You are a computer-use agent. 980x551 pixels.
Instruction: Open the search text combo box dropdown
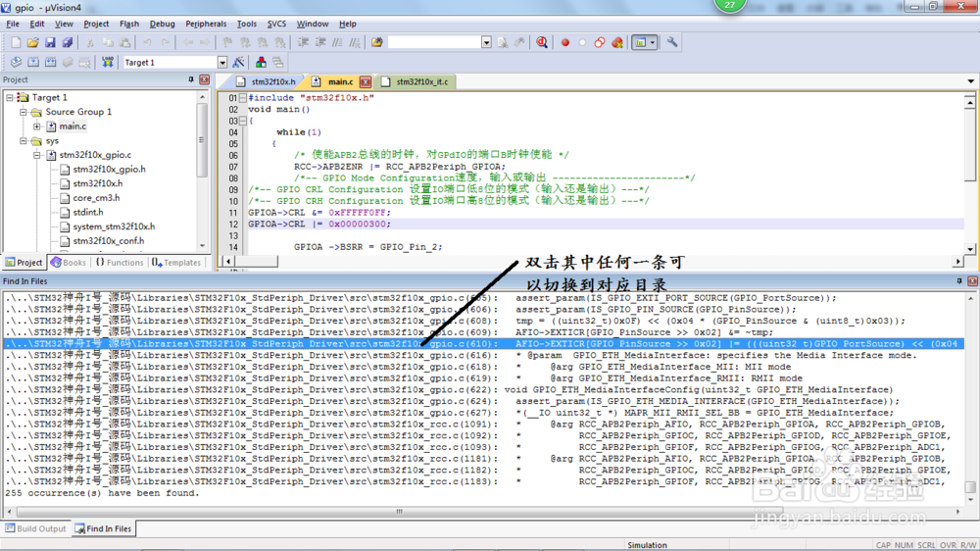486,42
